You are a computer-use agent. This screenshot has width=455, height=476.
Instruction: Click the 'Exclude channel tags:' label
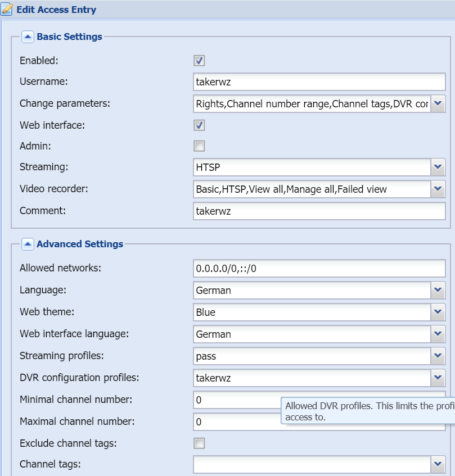pyautogui.click(x=69, y=443)
